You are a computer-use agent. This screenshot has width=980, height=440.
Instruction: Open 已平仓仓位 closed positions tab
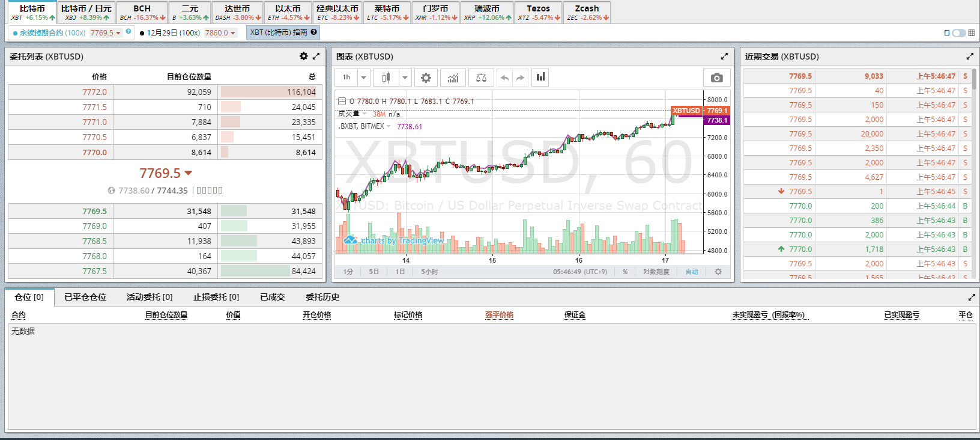coord(85,297)
